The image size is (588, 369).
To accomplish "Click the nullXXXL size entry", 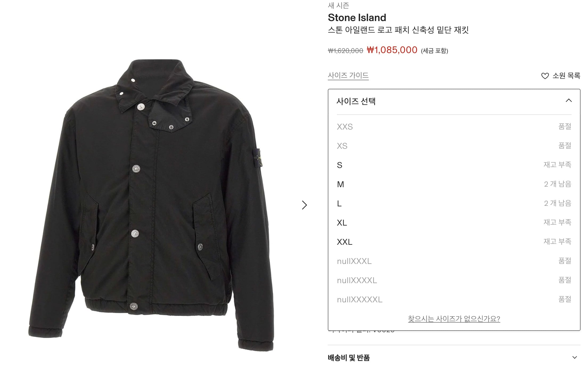I will point(454,261).
